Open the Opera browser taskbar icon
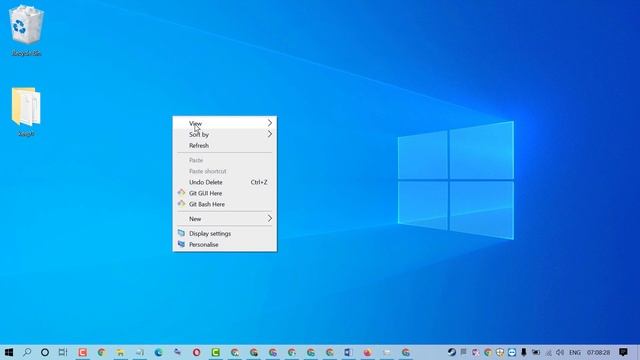 (196, 352)
